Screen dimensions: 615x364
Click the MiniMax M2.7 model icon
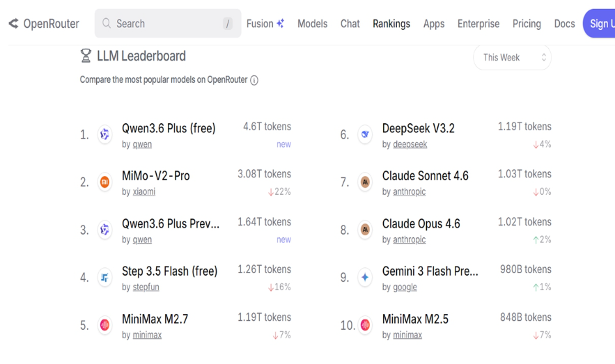pyautogui.click(x=104, y=325)
